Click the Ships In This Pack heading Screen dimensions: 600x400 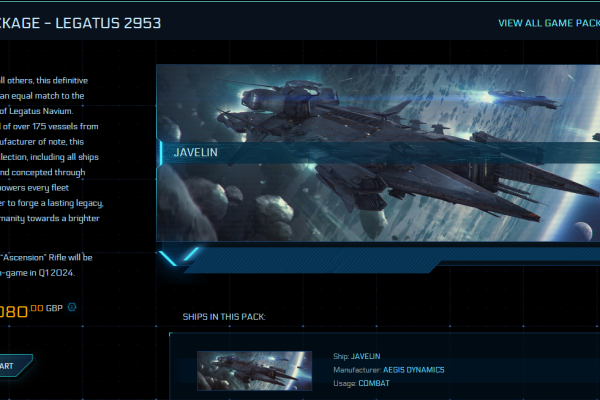[x=224, y=317]
